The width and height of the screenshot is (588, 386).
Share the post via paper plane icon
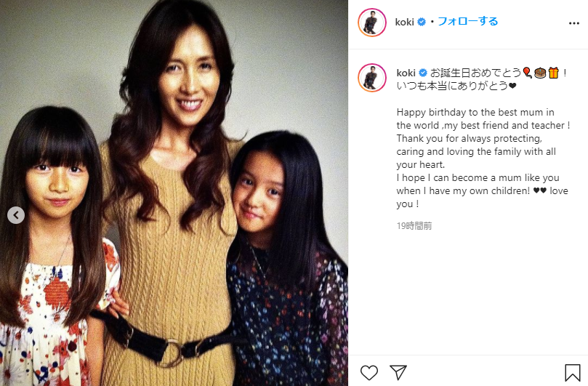[398, 372]
